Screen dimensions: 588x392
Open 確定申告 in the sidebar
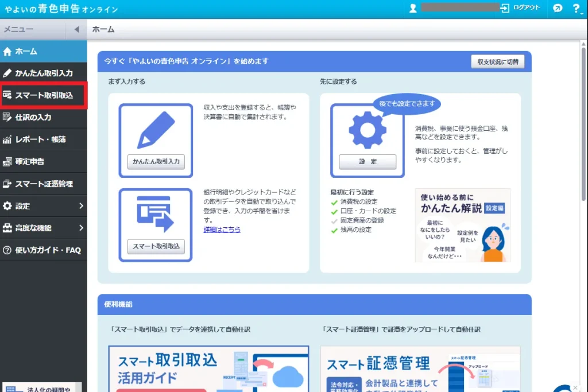pyautogui.click(x=44, y=161)
